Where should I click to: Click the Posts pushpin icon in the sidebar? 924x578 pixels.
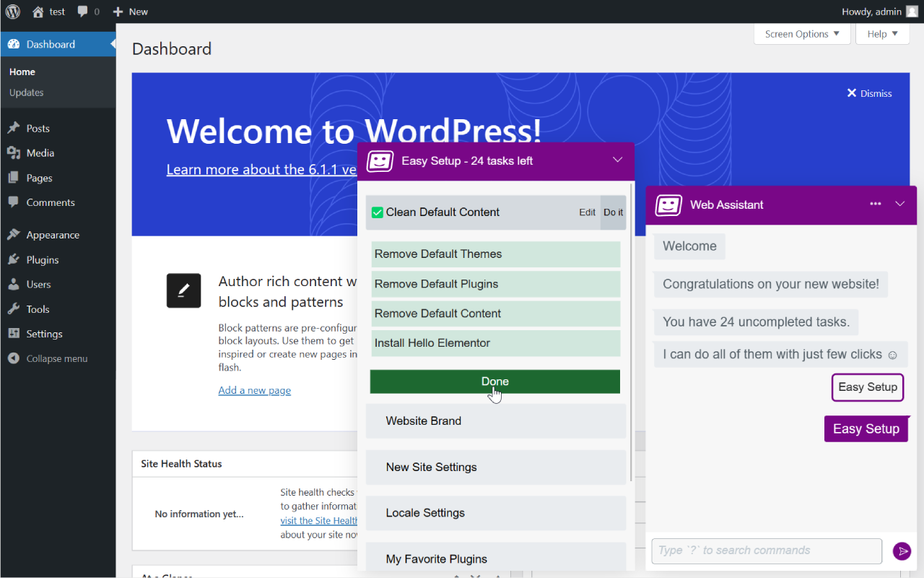14,129
